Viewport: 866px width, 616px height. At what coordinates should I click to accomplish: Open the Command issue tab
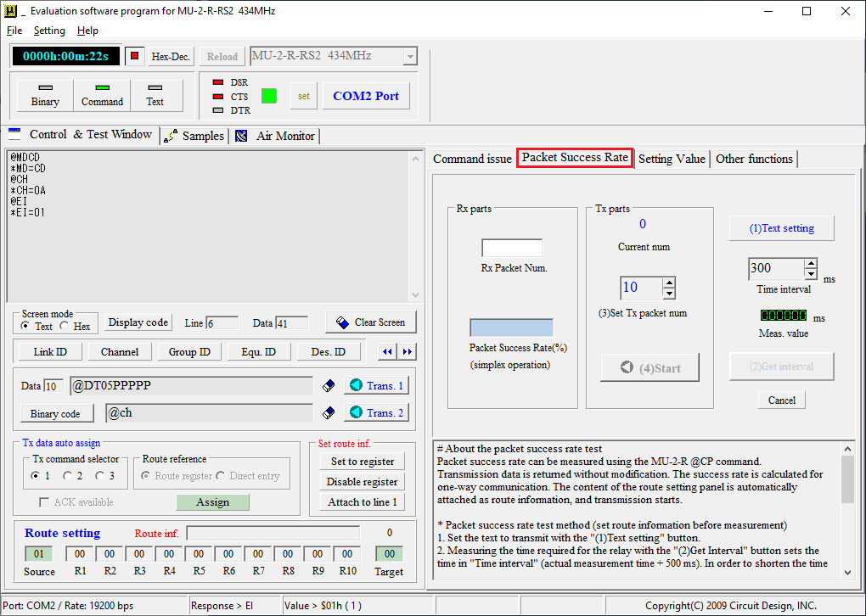(x=472, y=159)
